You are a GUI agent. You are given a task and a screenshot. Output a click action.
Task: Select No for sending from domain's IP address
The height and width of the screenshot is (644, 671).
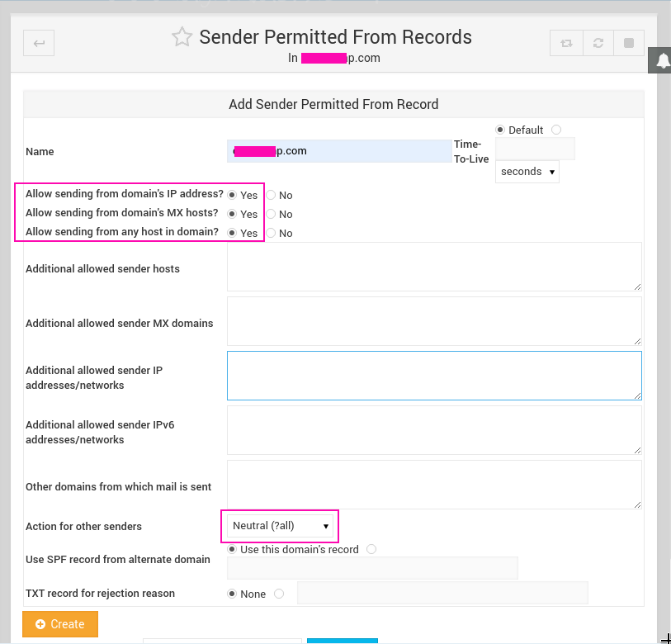pyautogui.click(x=270, y=196)
